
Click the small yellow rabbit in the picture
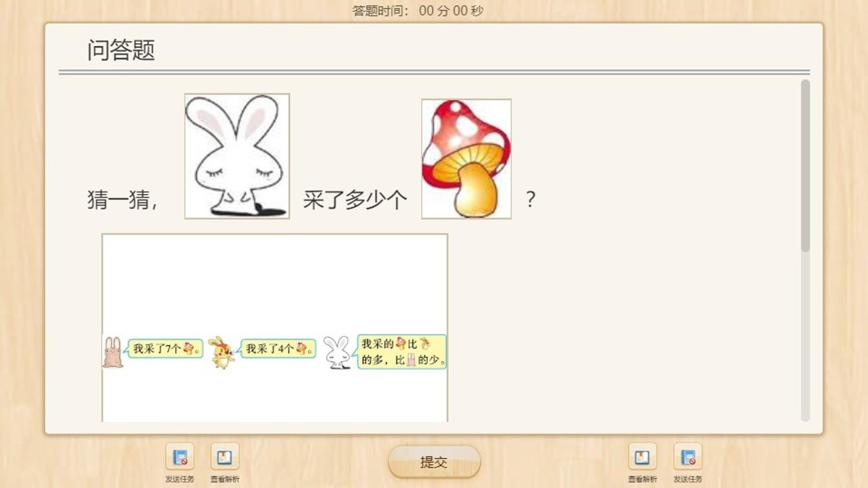[x=221, y=352]
